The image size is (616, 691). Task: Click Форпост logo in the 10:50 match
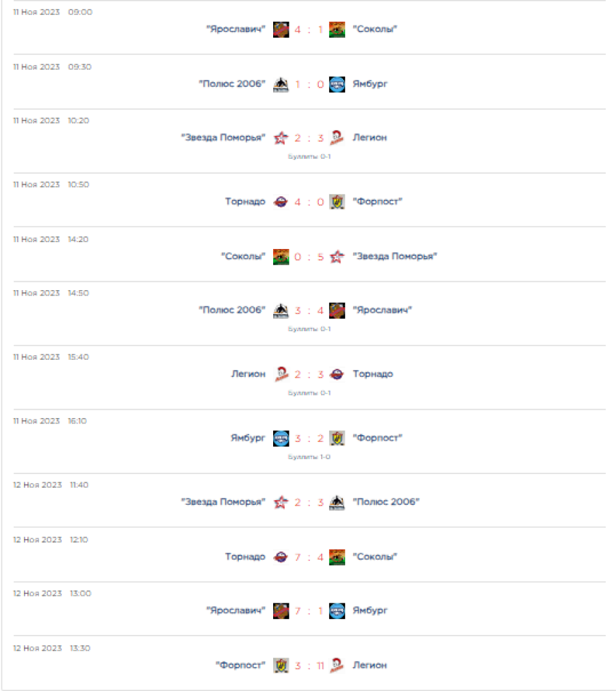(337, 202)
